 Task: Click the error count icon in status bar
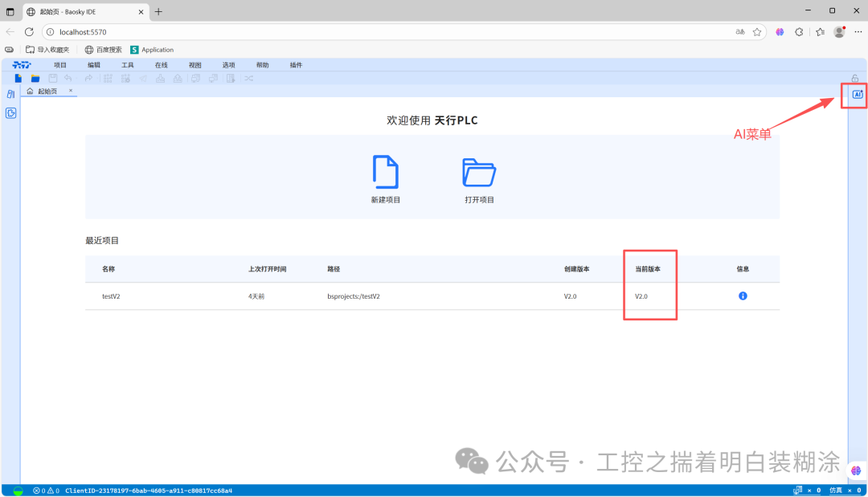pyautogui.click(x=36, y=491)
